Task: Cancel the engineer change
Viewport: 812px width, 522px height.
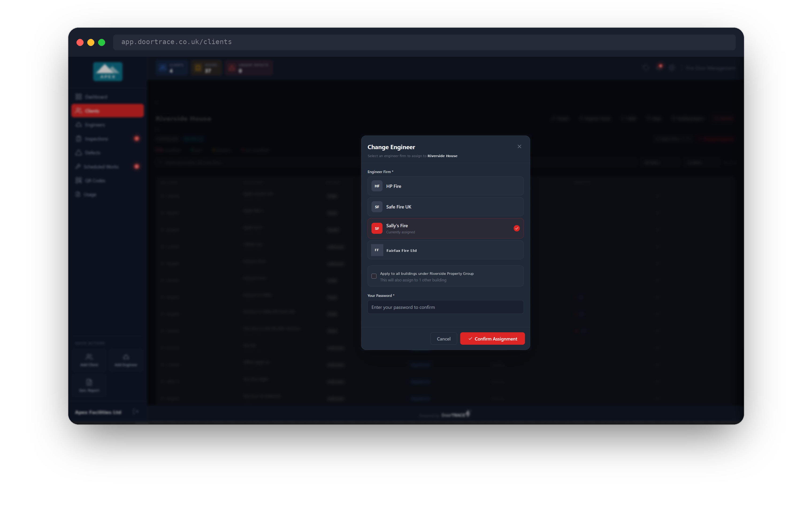Action: [443, 339]
